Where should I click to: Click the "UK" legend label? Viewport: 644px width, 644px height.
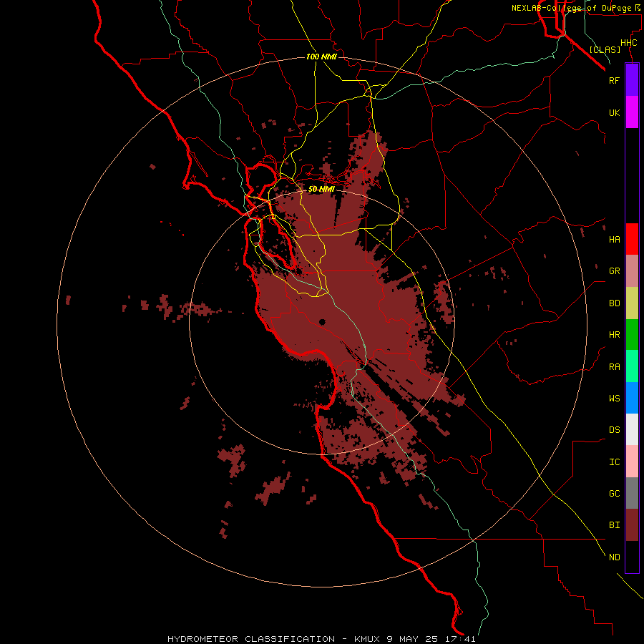pyautogui.click(x=614, y=112)
